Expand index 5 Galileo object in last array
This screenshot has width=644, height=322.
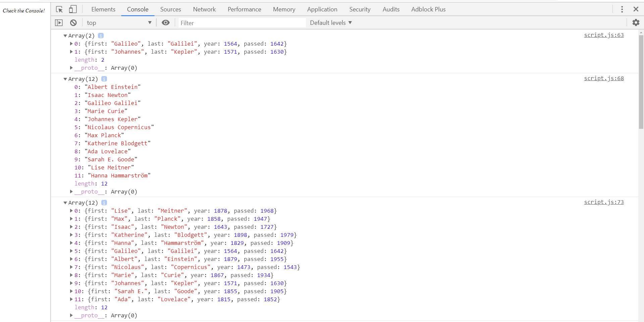(x=71, y=251)
